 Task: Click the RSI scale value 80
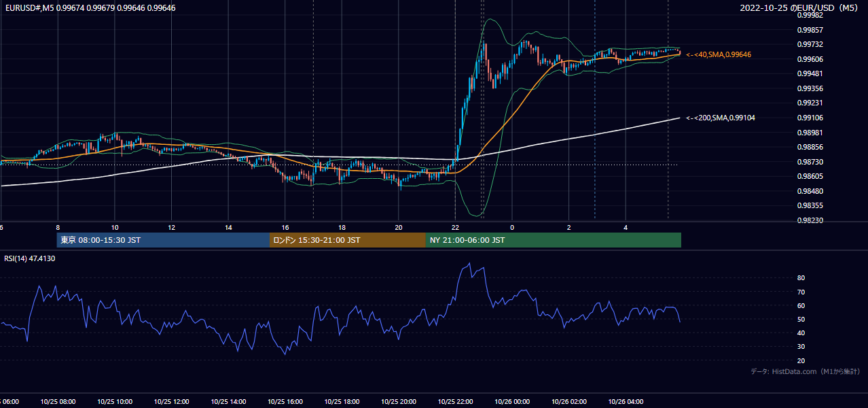[x=801, y=278]
